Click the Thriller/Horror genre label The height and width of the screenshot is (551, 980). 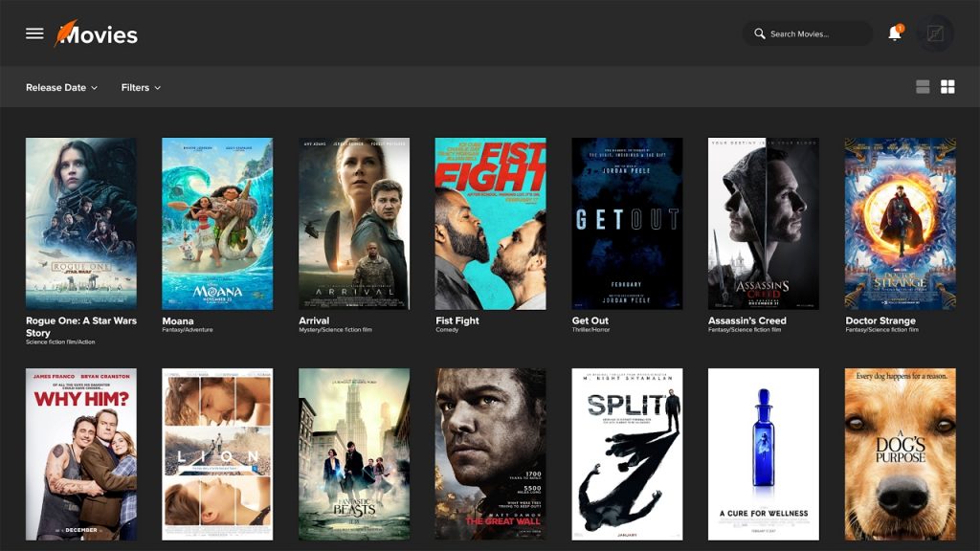590,330
